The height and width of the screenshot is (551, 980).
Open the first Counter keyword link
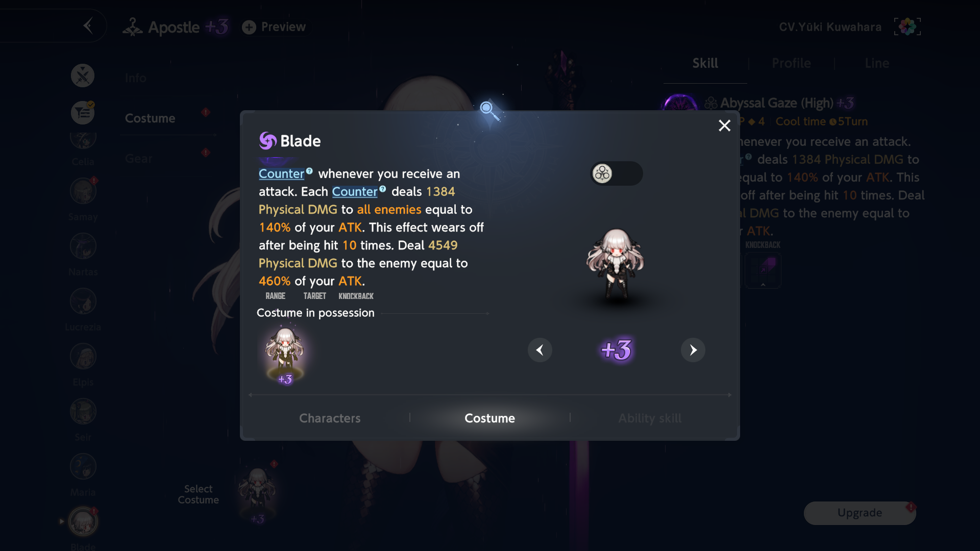[x=281, y=173]
